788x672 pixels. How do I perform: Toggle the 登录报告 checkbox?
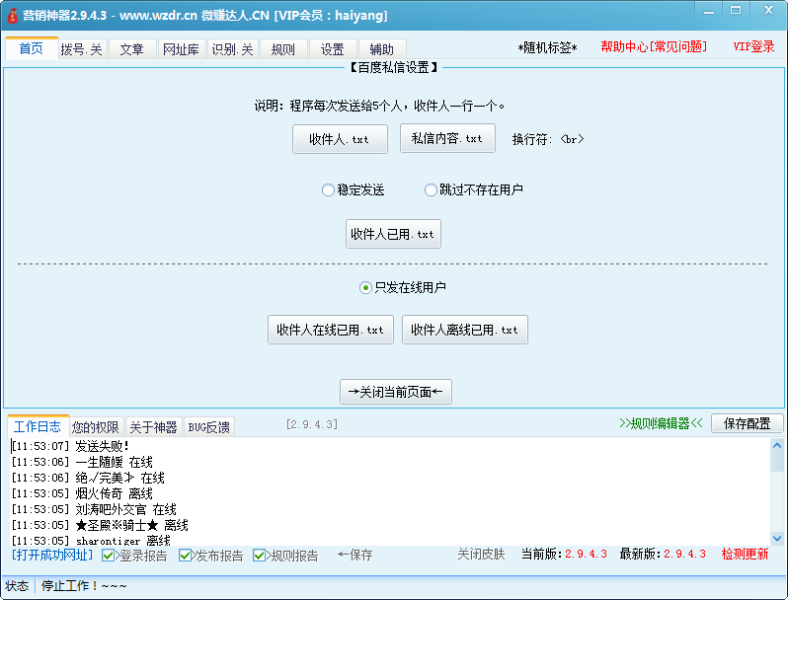point(109,556)
